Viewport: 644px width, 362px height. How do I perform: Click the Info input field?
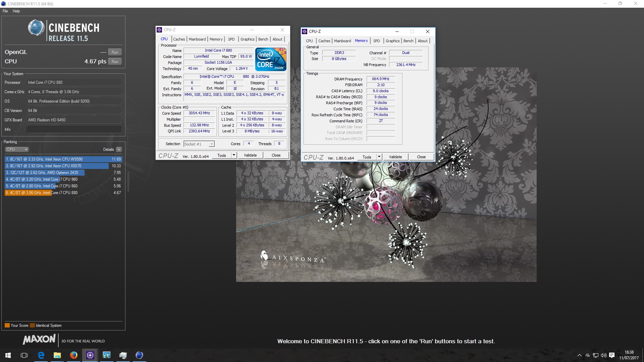74,129
